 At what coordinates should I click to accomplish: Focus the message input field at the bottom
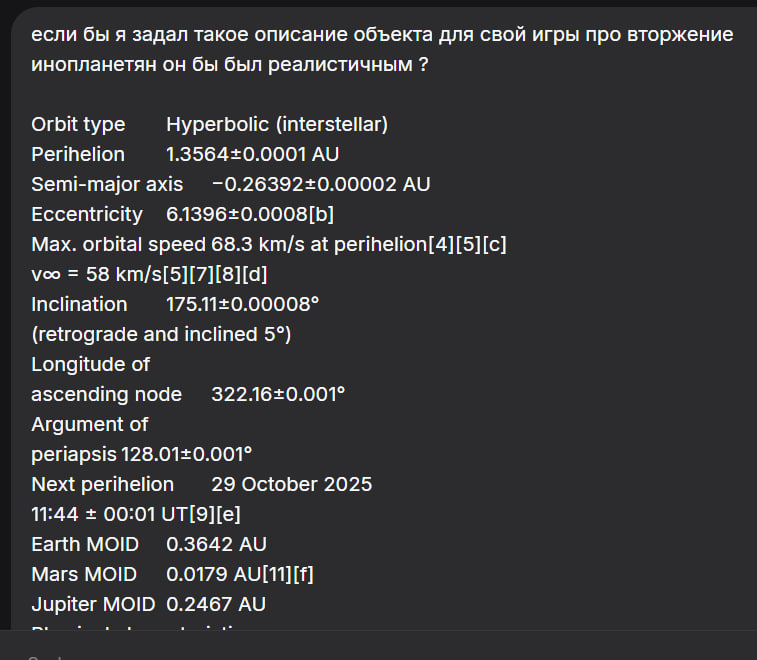pyautogui.click(x=378, y=648)
